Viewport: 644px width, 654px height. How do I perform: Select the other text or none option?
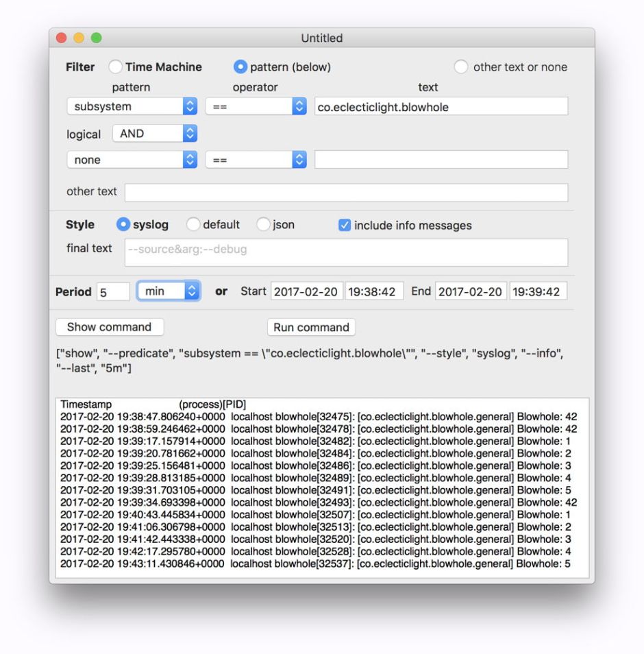pyautogui.click(x=461, y=66)
